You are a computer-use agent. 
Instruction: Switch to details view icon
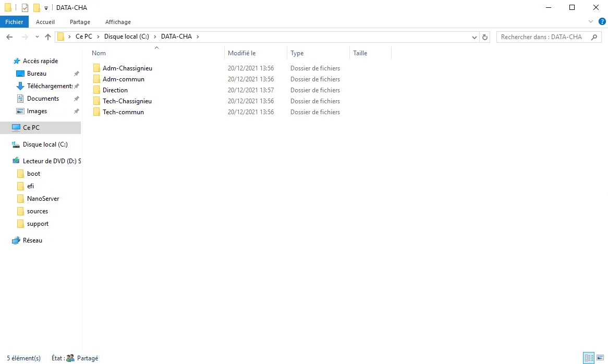click(589, 358)
